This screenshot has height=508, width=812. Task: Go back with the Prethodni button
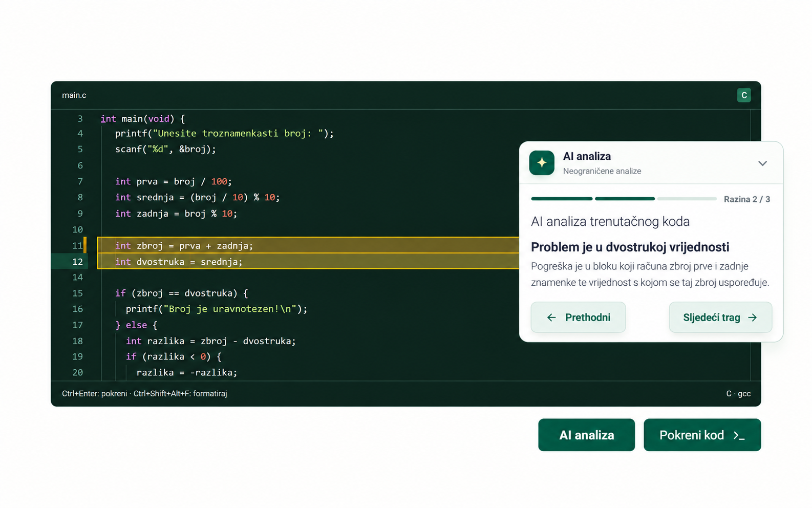[578, 317]
